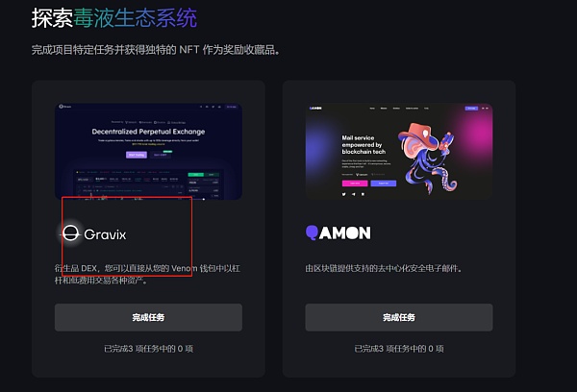Click the purple Start Trading button in Gravix preview
The width and height of the screenshot is (577, 392).
click(137, 155)
